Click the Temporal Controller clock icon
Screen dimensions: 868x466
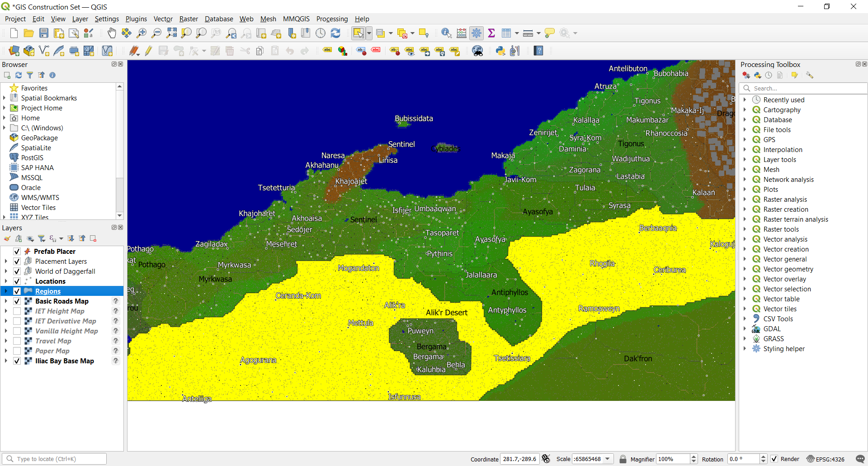(x=321, y=33)
